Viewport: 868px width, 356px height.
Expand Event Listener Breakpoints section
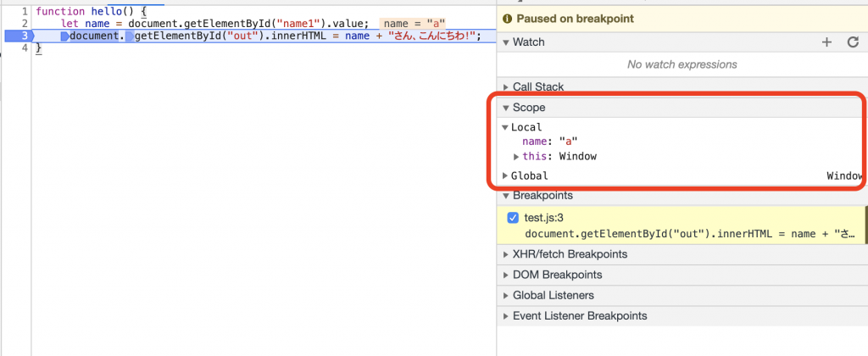tap(505, 316)
